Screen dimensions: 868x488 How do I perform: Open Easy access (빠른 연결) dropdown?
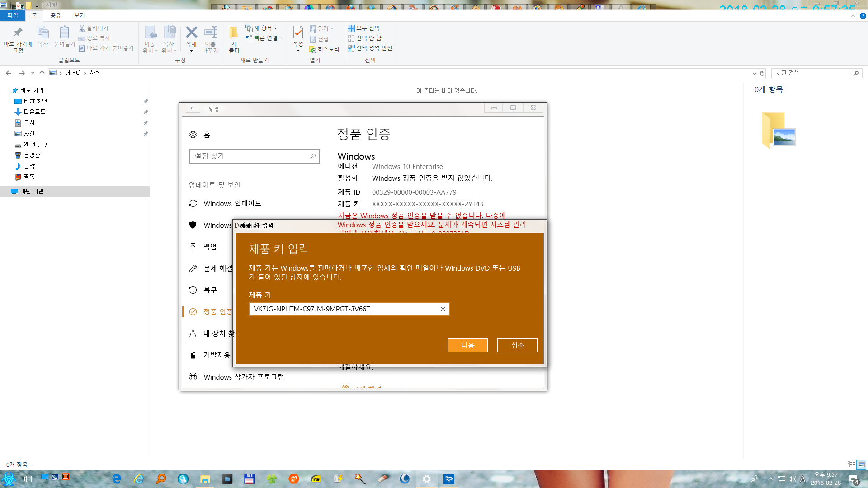[x=264, y=38]
